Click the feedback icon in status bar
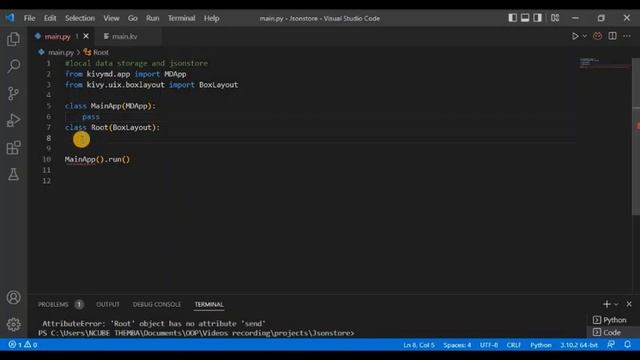 pos(611,344)
